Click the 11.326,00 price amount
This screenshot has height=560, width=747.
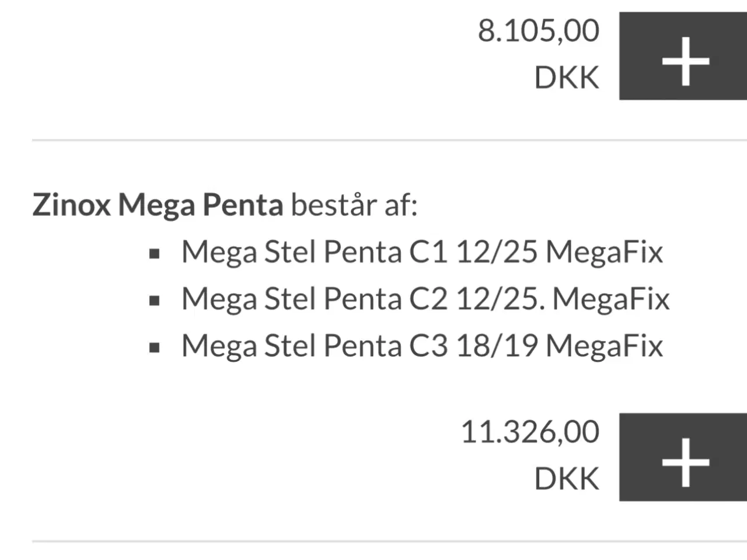click(x=530, y=432)
